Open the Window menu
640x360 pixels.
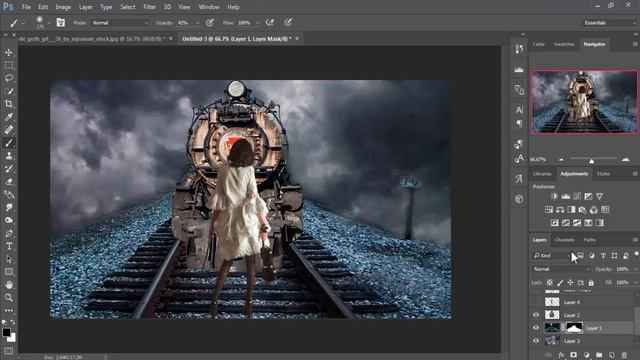pyautogui.click(x=209, y=7)
